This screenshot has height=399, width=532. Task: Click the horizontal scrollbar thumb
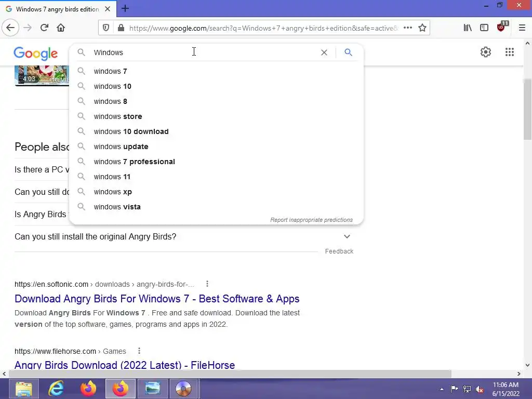[x=230, y=374]
